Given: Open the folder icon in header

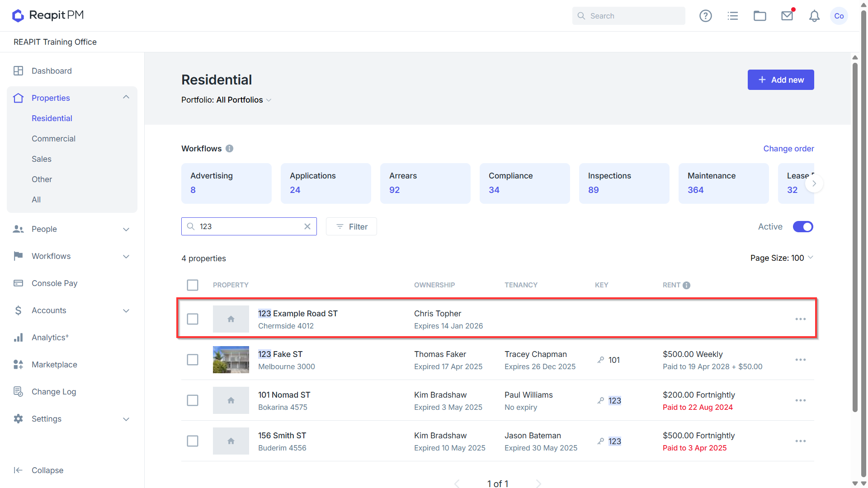Looking at the screenshot, I should tap(759, 16).
